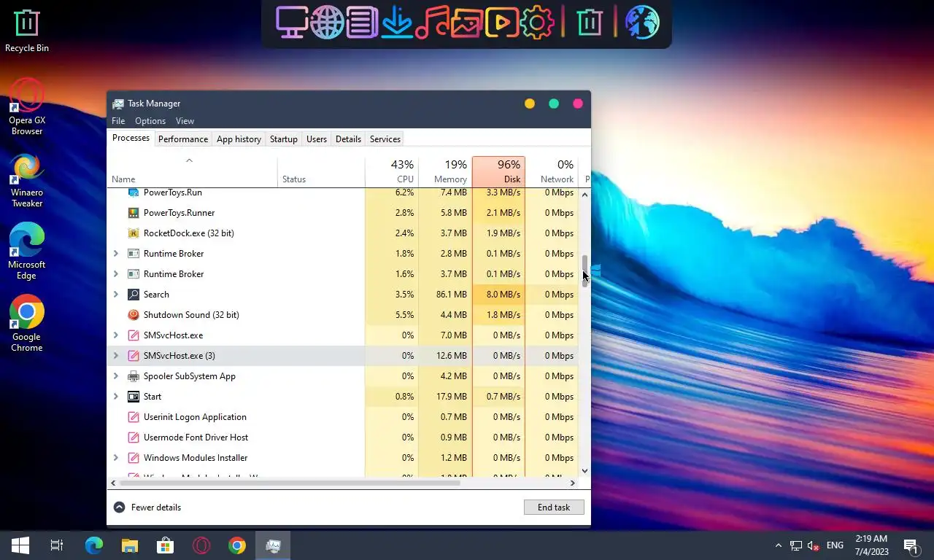The image size is (934, 560).
Task: Launch Google Chrome from the taskbar
Action: point(237,545)
